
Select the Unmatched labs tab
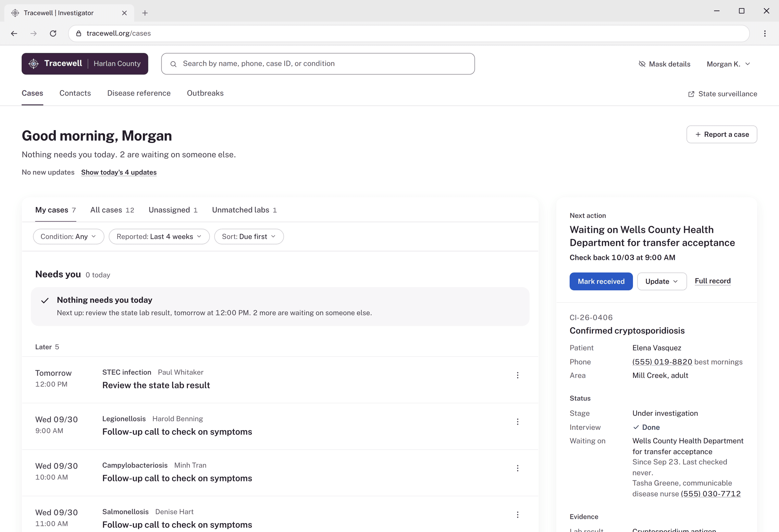(244, 210)
